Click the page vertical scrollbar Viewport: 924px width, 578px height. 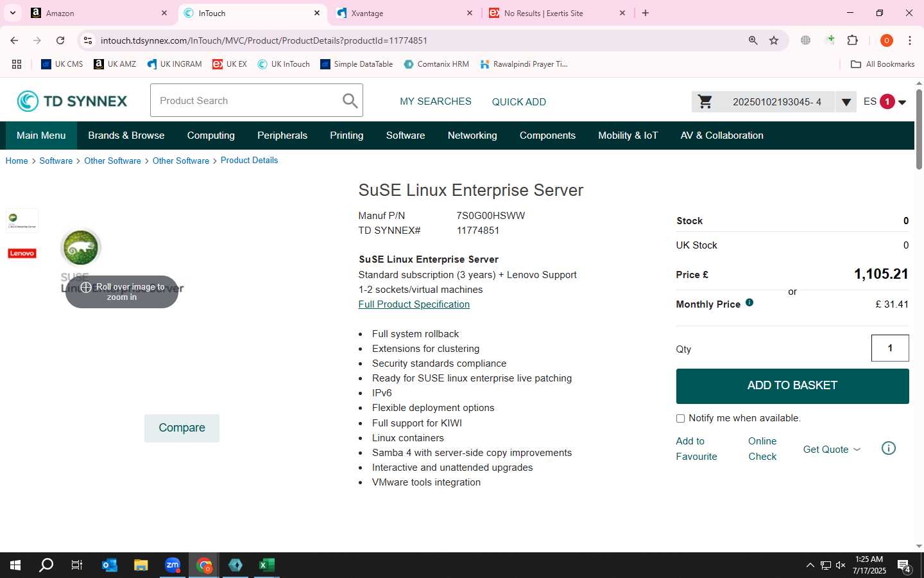tap(919, 128)
